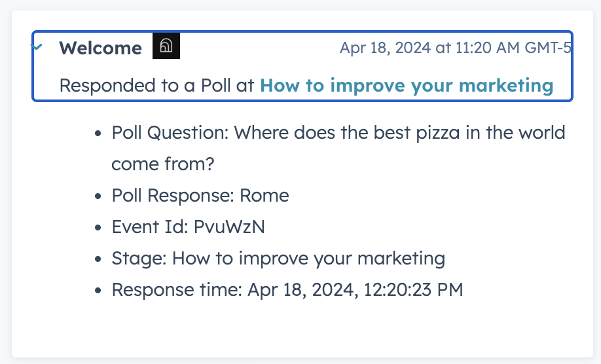Click the Event Id PvuWzN value
This screenshot has height=364, width=601.
[229, 227]
